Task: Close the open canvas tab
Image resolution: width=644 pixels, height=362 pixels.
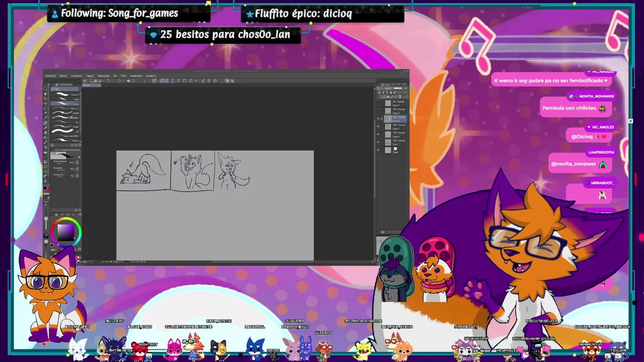Action: point(99,85)
